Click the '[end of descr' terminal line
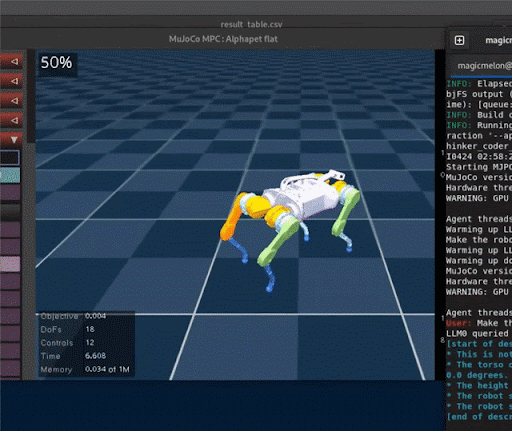This screenshot has width=512, height=431. (479, 417)
